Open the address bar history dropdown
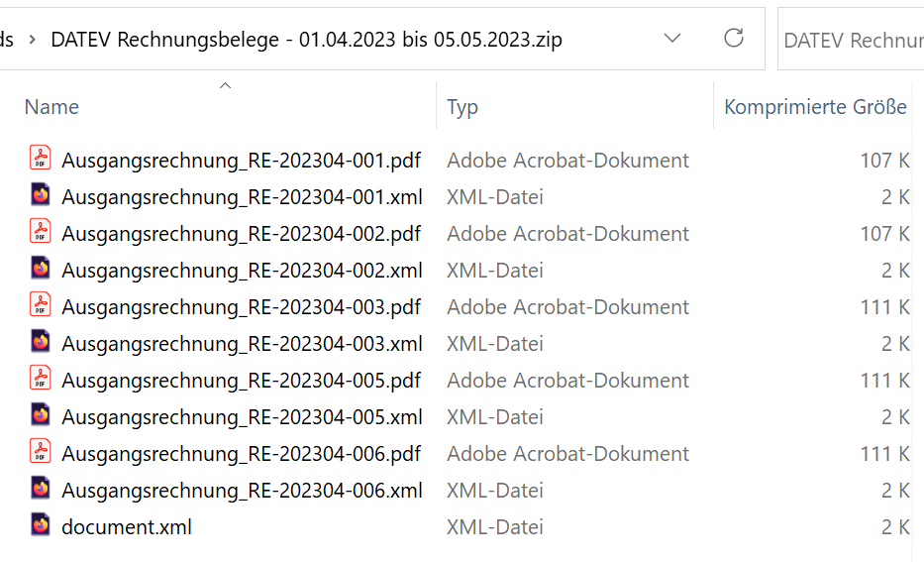Image resolution: width=924 pixels, height=562 pixels. click(x=671, y=39)
